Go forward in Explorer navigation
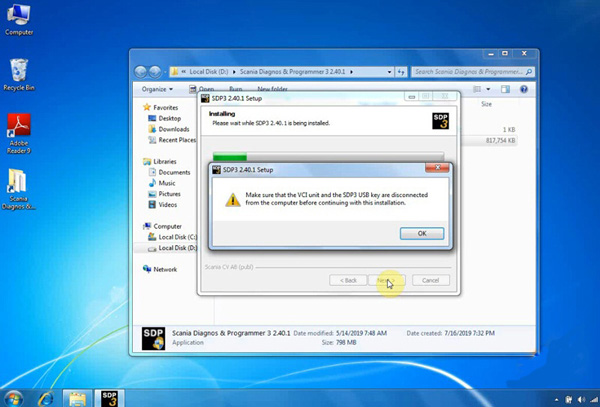The width and height of the screenshot is (600, 407). click(x=155, y=72)
